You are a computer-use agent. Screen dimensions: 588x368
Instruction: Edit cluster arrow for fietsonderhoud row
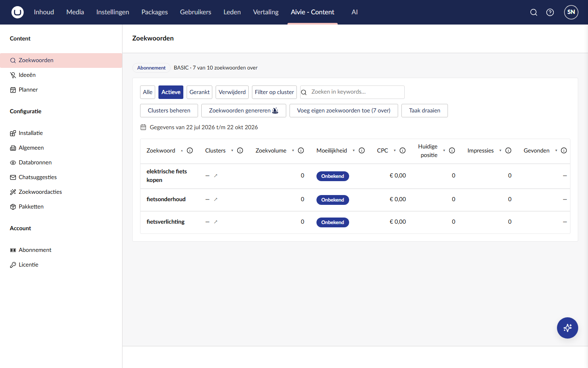click(216, 200)
